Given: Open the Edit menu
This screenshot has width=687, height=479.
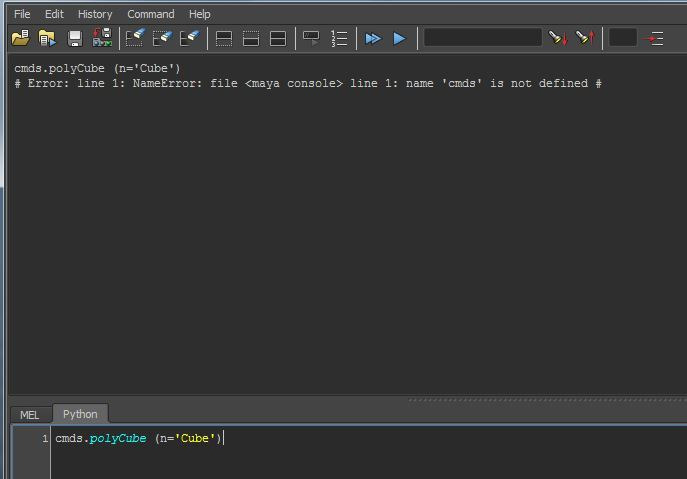Looking at the screenshot, I should click(54, 14).
